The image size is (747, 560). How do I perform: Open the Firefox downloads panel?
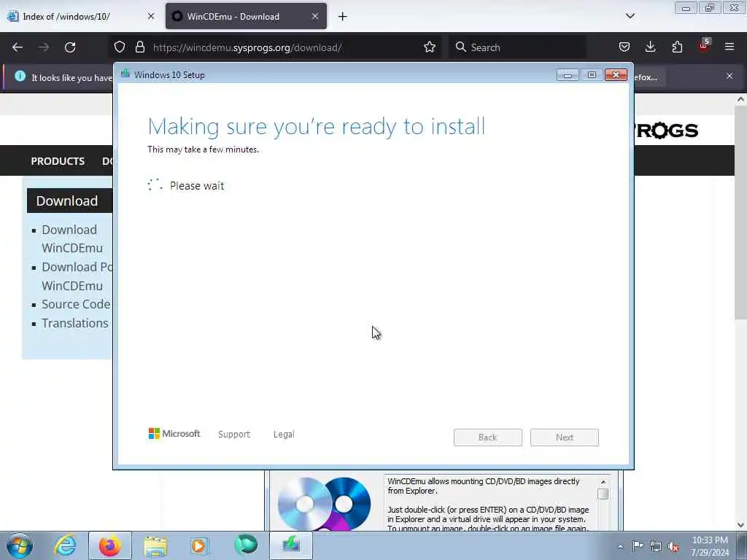[650, 47]
